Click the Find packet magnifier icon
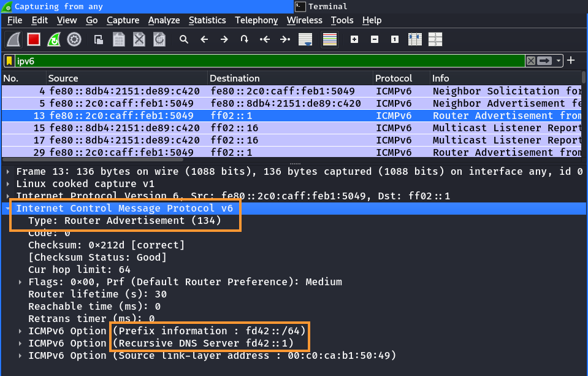 tap(183, 40)
